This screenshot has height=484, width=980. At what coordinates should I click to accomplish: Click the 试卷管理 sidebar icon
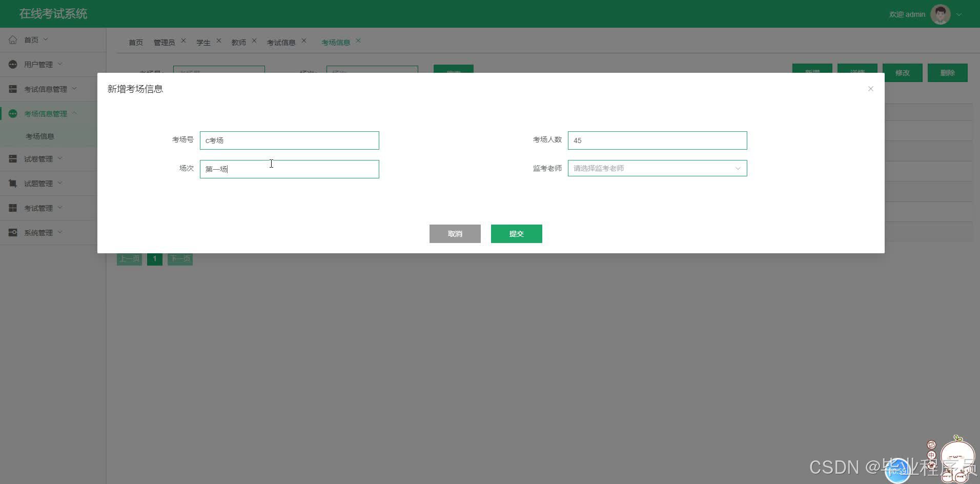[x=13, y=158]
